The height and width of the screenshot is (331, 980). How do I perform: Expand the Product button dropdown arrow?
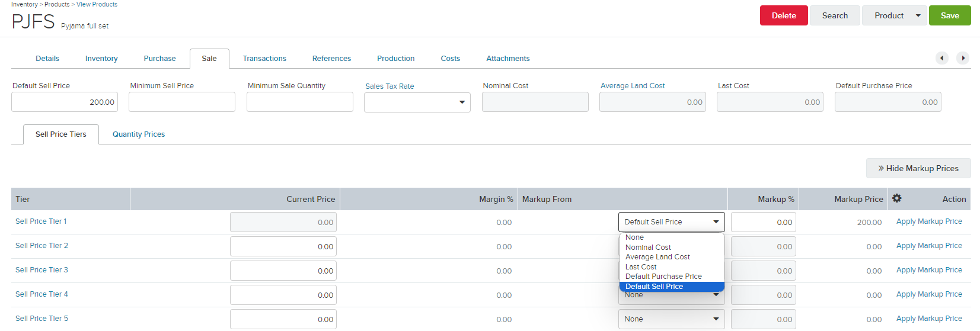pos(918,15)
